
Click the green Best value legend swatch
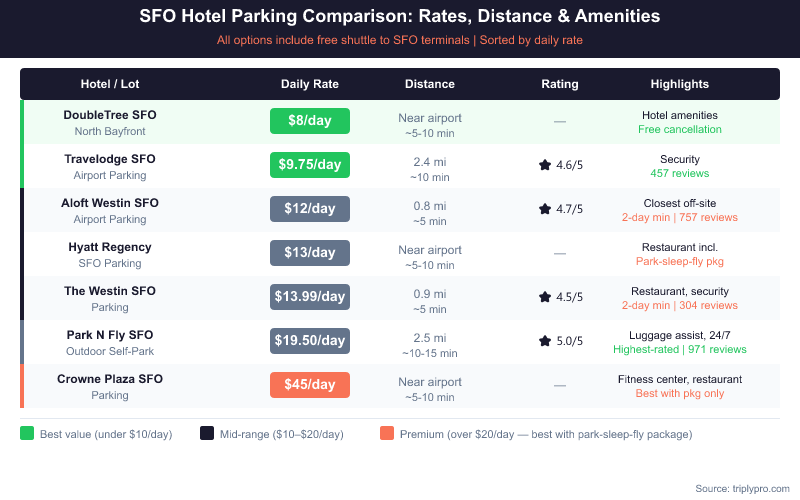[x=27, y=433]
